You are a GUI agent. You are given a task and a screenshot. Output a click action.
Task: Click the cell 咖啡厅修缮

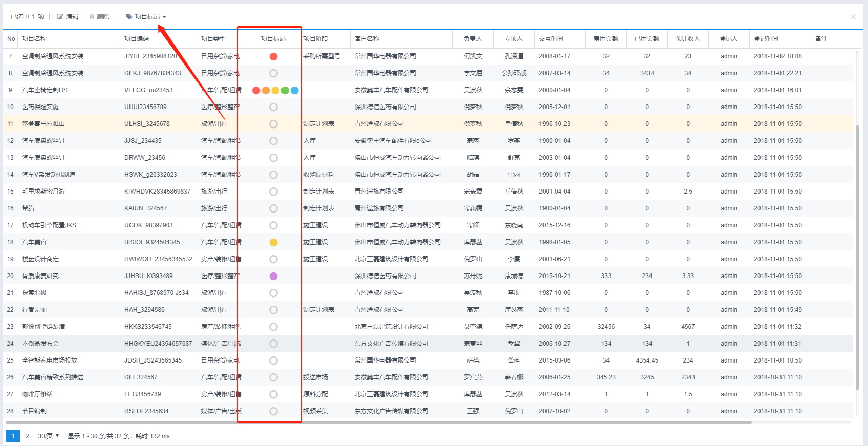(x=37, y=394)
